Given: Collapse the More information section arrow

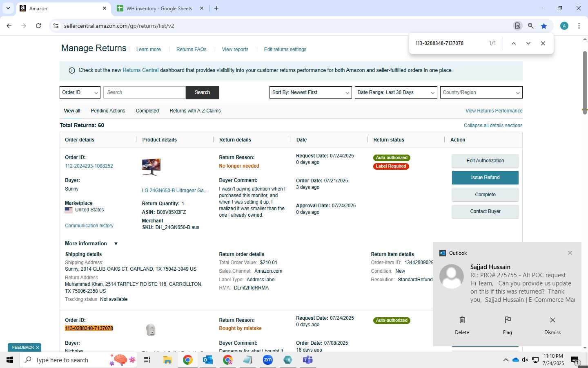Looking at the screenshot, I should click(116, 244).
